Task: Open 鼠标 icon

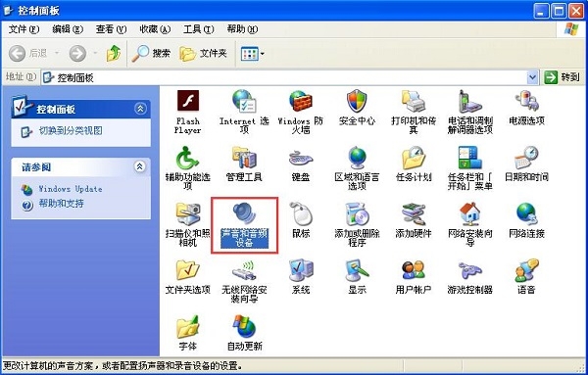Action: 301,213
